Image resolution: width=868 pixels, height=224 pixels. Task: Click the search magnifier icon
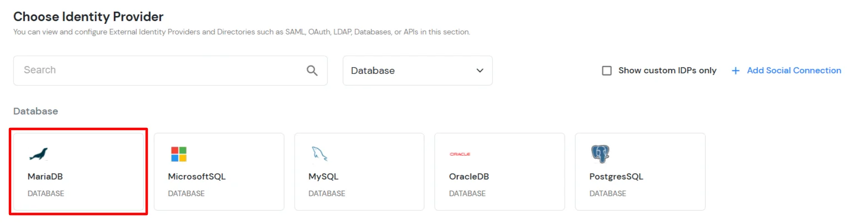coord(312,71)
